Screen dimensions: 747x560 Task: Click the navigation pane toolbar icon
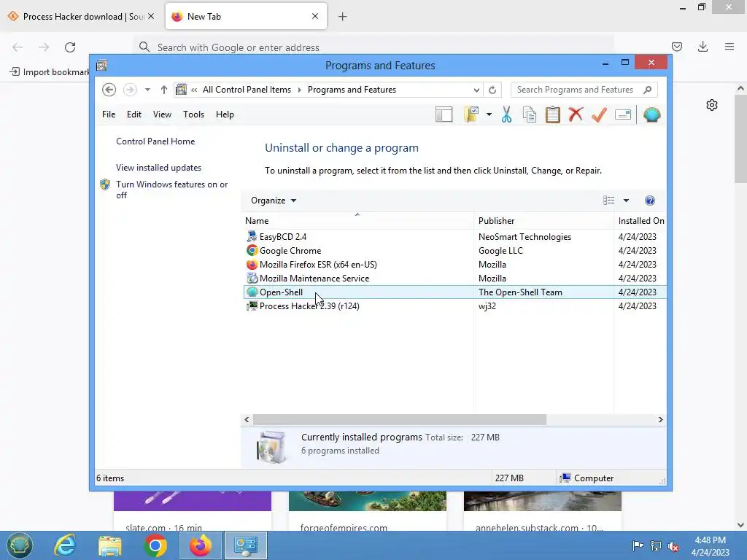[444, 114]
